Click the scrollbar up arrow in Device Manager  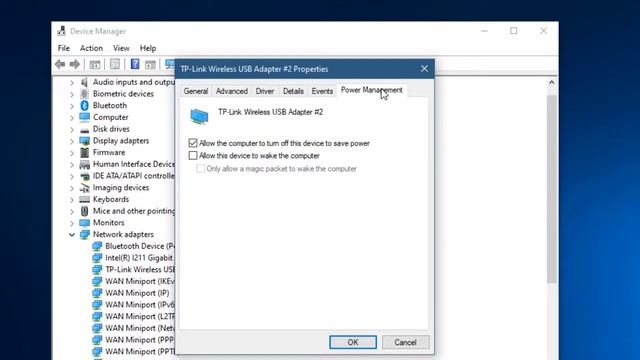[552, 82]
